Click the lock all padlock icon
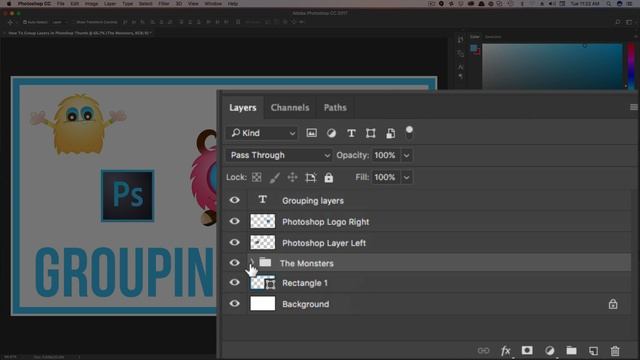Image resolution: width=640 pixels, height=360 pixels. tap(329, 177)
